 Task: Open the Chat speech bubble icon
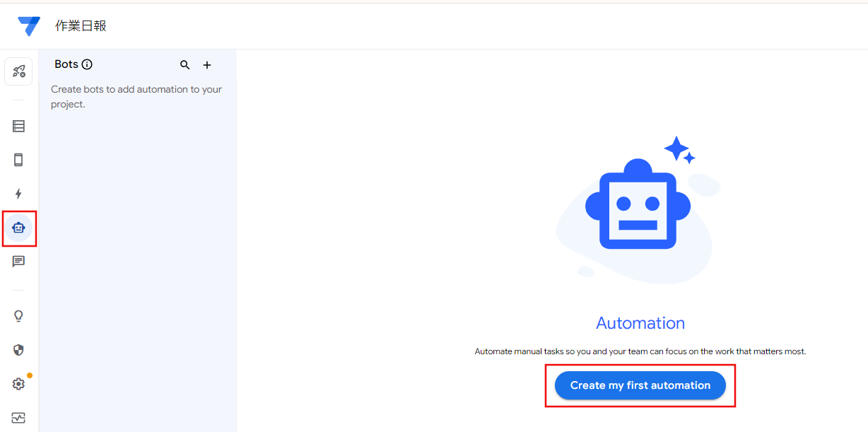(18, 262)
